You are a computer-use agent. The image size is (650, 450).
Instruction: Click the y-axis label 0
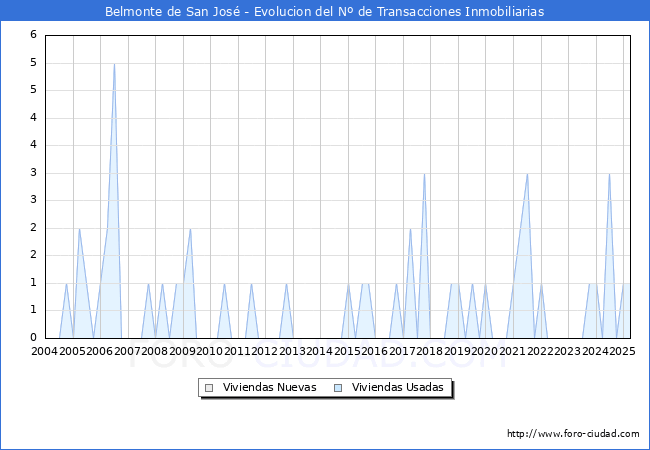tap(34, 337)
